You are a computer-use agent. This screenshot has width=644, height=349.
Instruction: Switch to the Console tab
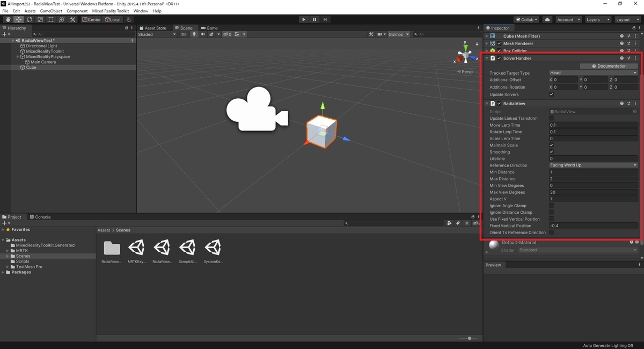pyautogui.click(x=40, y=217)
